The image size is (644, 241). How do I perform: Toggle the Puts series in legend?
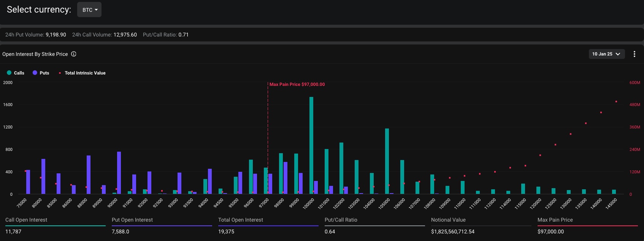click(44, 73)
